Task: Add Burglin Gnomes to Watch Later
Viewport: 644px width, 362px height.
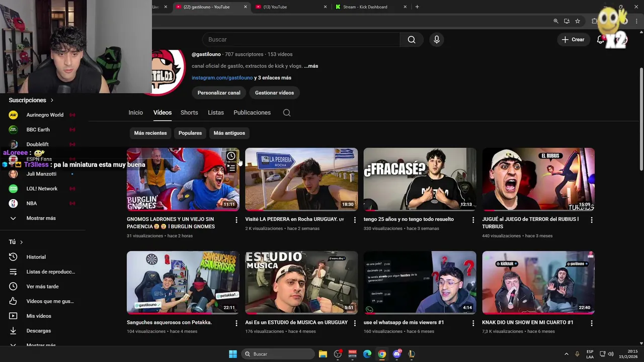Action: (231, 156)
